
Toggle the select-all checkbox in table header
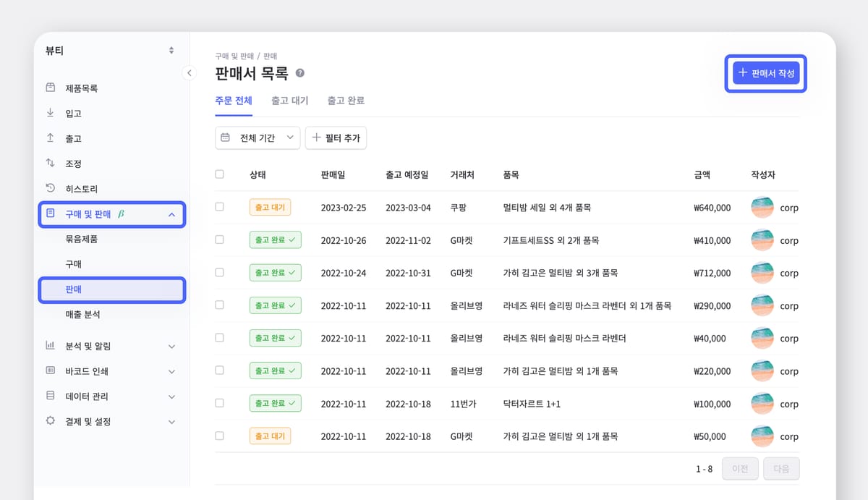[x=219, y=174]
